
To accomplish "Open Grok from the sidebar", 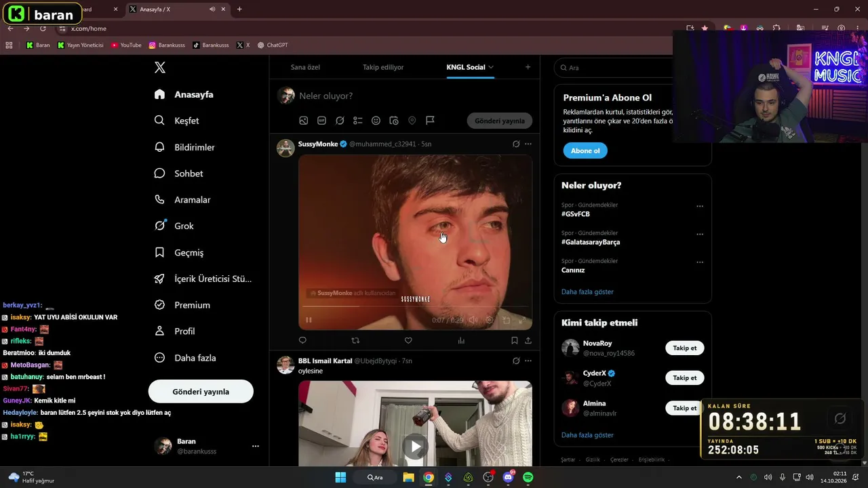I will (174, 226).
